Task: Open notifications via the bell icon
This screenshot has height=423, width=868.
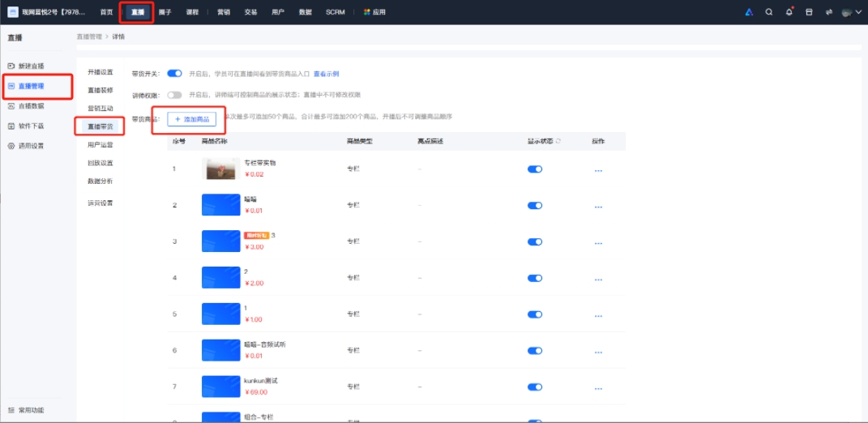Action: pyautogui.click(x=789, y=12)
